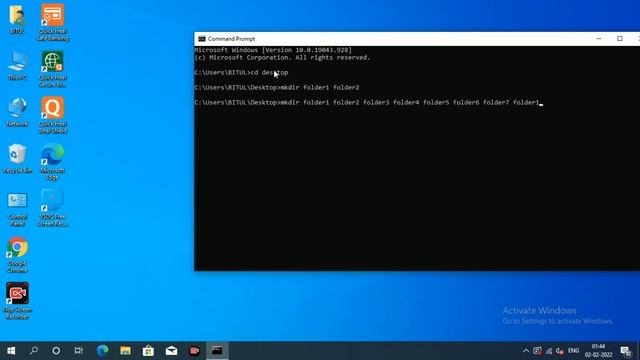
Task: Switch to the red recorder taskbar app
Action: (x=194, y=351)
